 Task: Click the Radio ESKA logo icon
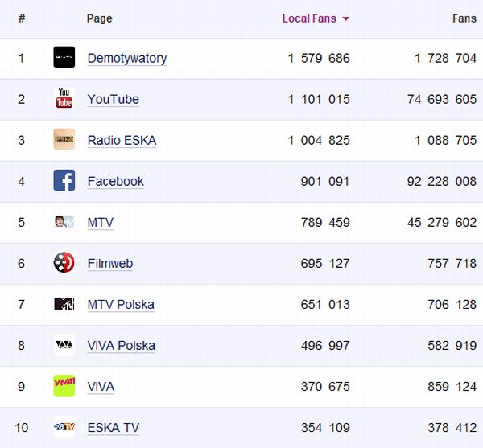click(64, 139)
